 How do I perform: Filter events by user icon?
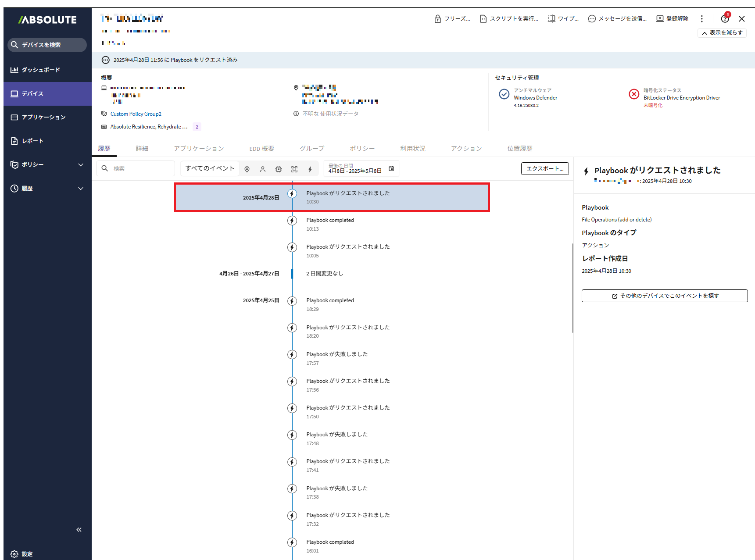click(263, 169)
